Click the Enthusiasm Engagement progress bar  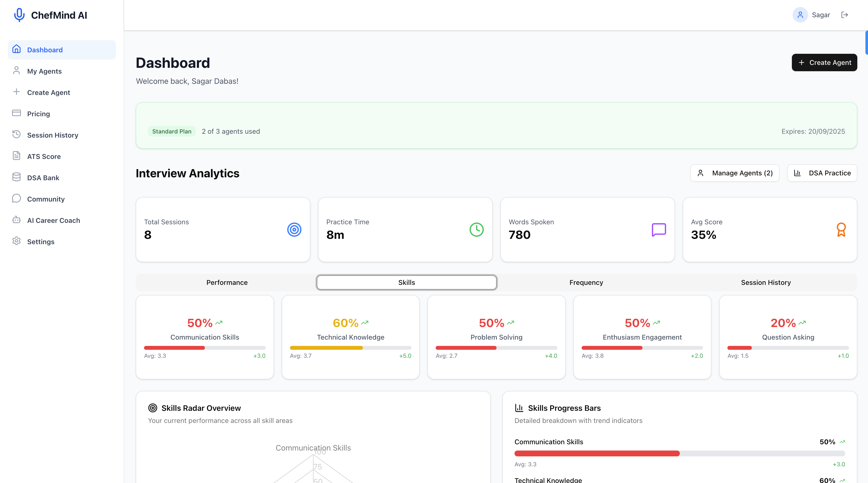[x=642, y=348]
